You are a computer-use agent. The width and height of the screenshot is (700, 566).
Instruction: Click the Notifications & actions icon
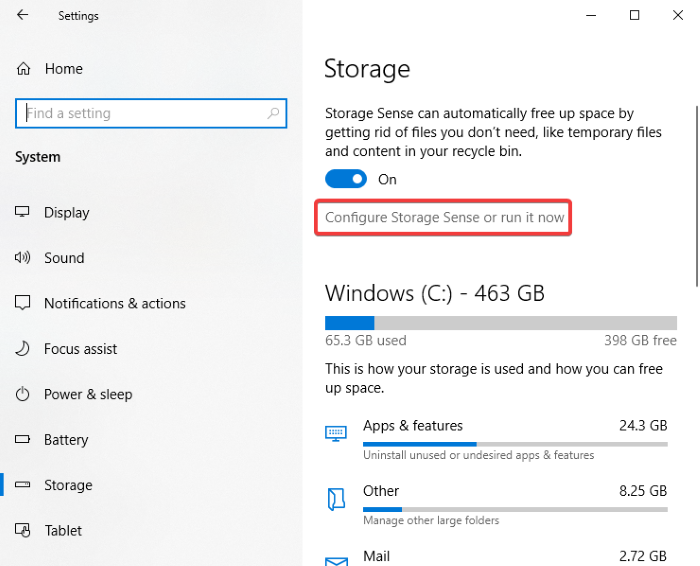23,304
